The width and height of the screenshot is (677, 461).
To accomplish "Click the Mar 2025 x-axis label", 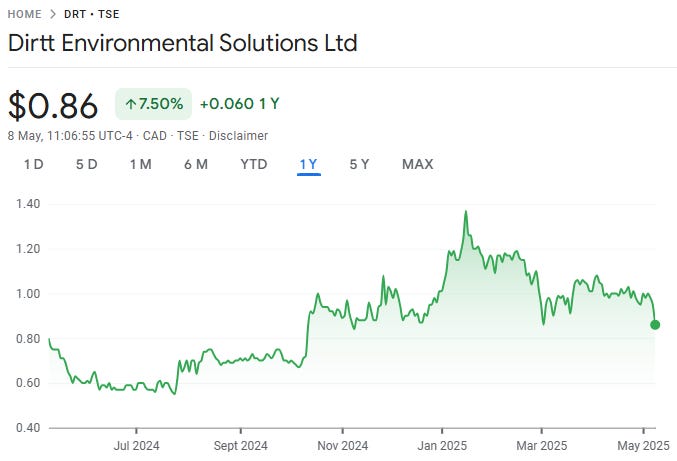I will (542, 446).
